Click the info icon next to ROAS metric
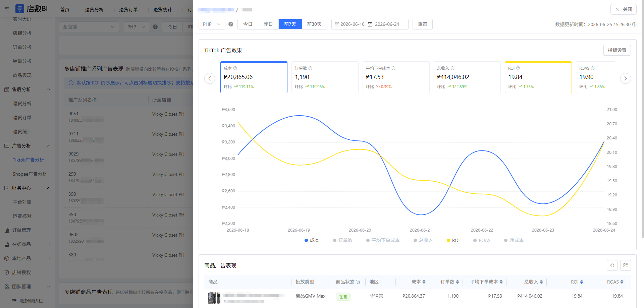644x308 pixels. pyautogui.click(x=593, y=68)
